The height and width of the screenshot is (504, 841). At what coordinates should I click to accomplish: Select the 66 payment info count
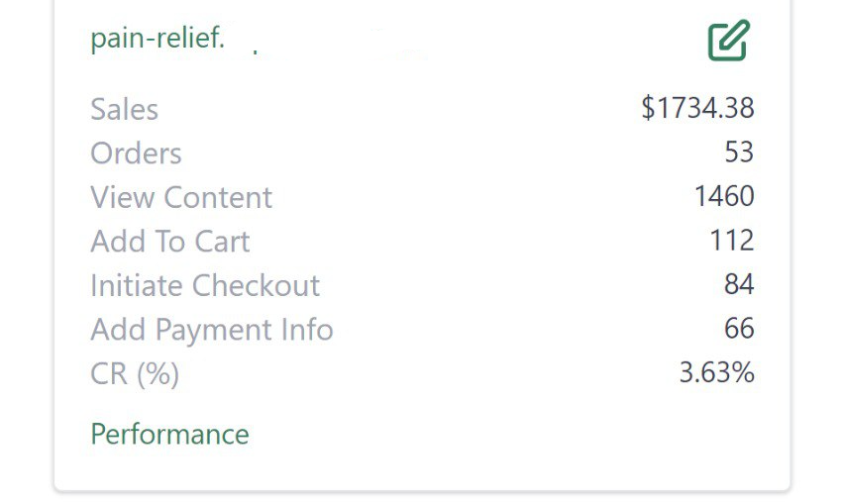coord(739,329)
